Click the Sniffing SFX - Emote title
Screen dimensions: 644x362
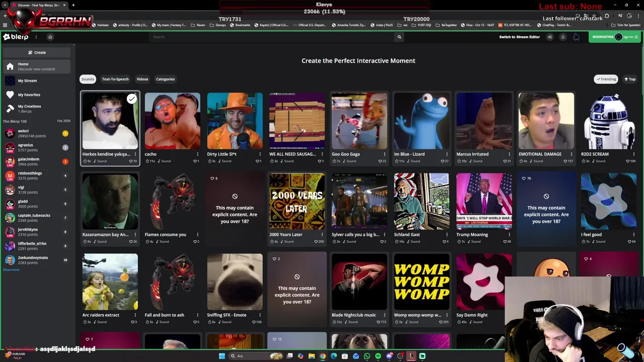click(226, 315)
